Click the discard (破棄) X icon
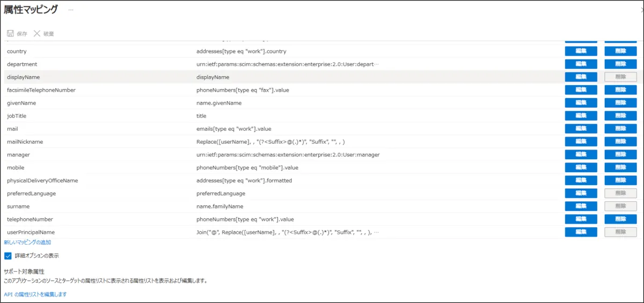 pos(37,33)
